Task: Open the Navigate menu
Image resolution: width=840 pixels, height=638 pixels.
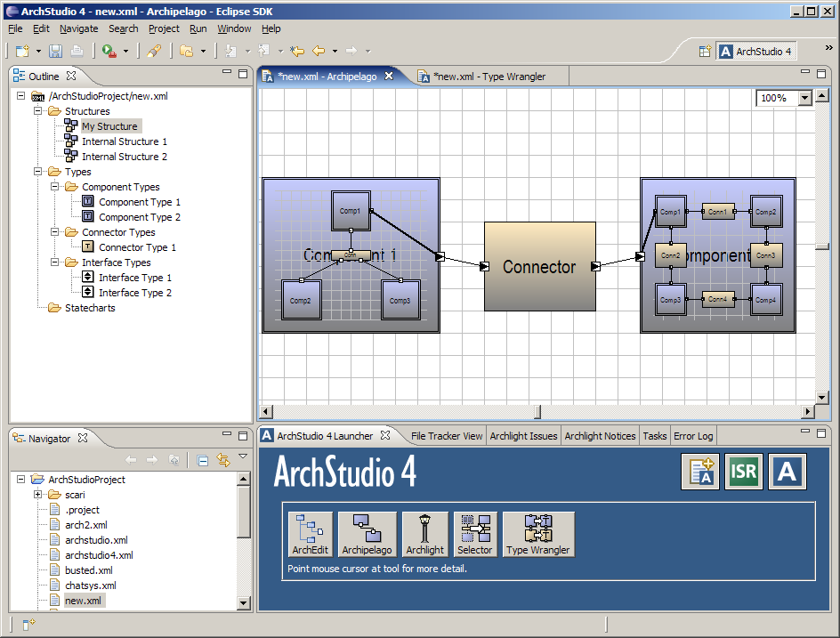Action: (79, 28)
